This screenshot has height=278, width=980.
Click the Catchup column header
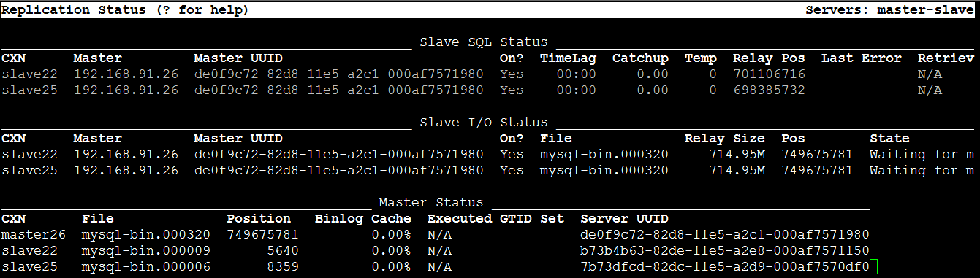point(640,58)
